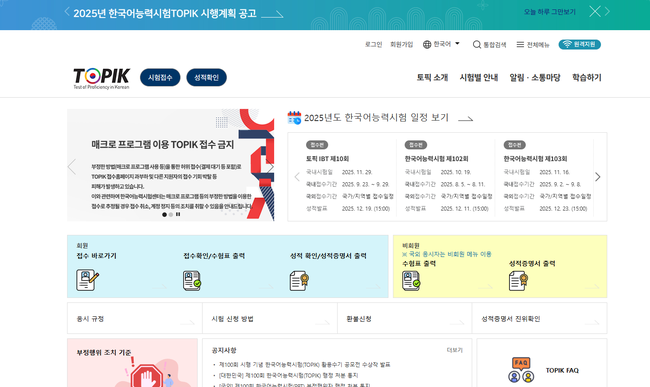Click the 매크로 프로그램 이용 TOPIK 접수 금지 slide
Image resolution: width=650 pixels, height=387 pixels.
tap(170, 165)
